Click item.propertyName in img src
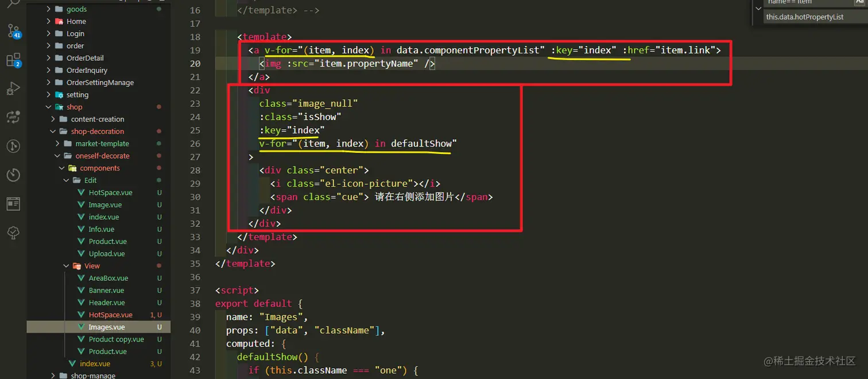The height and width of the screenshot is (379, 868). coord(367,64)
